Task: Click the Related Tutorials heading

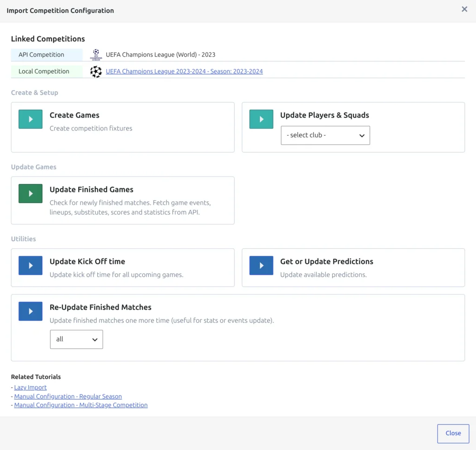Action: coord(36,377)
